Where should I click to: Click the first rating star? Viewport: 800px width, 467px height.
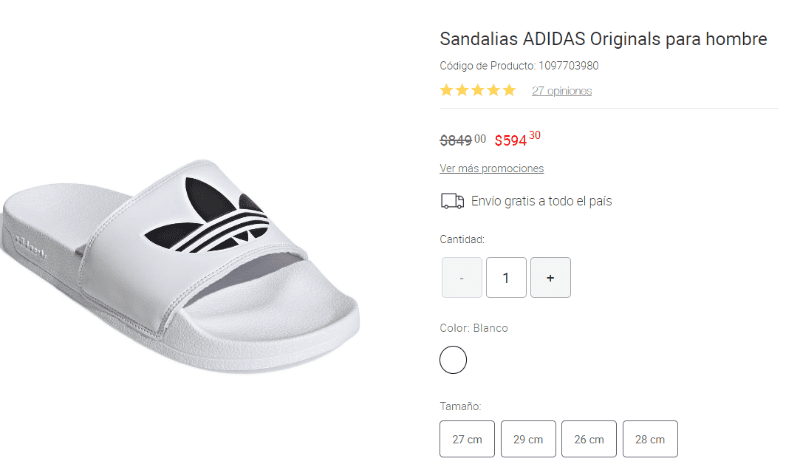coord(447,90)
